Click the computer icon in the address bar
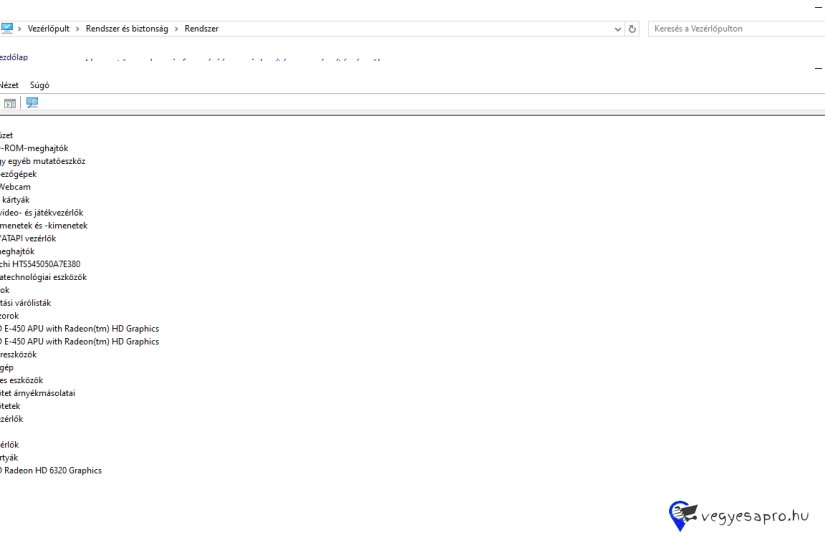The height and width of the screenshot is (550, 825). (7, 29)
